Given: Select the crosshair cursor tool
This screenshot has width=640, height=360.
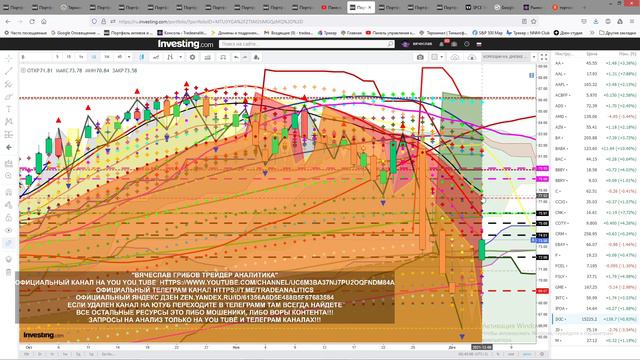Looking at the screenshot, I should [9, 58].
